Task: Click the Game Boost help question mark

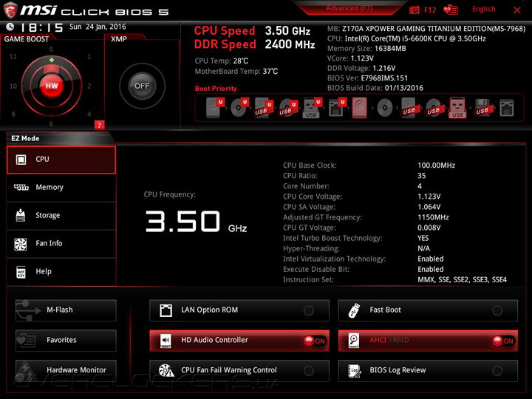Action: coord(99,125)
